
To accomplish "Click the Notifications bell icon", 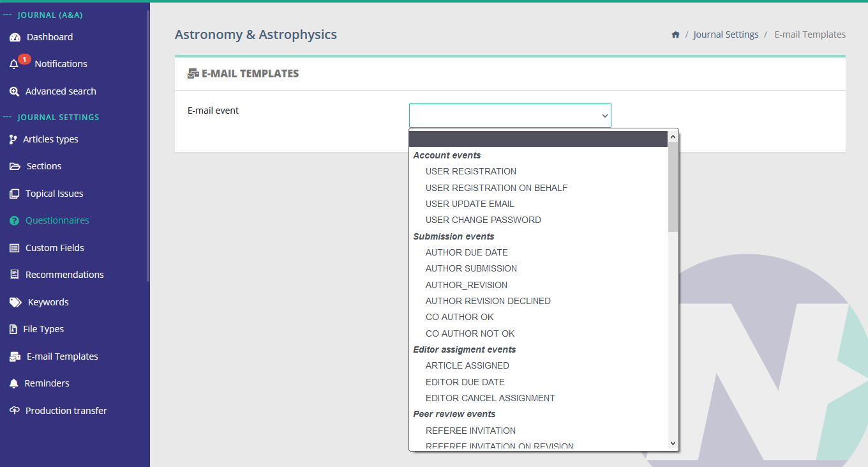I will pos(14,65).
